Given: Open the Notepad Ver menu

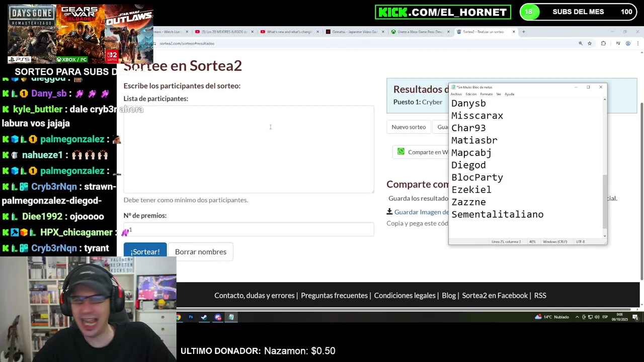Looking at the screenshot, I should coord(499,94).
